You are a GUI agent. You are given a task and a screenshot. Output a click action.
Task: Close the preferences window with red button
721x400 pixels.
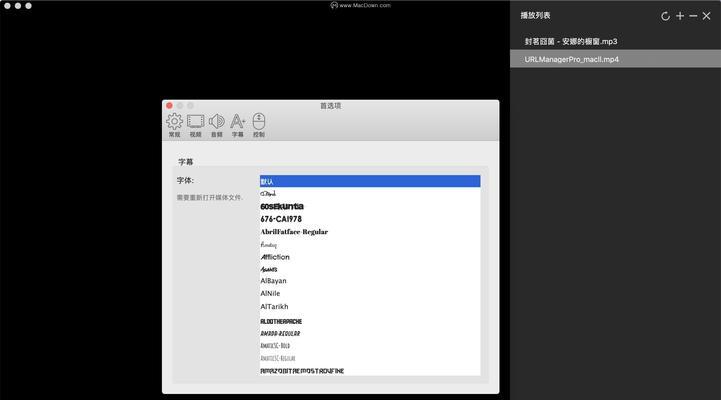pyautogui.click(x=169, y=106)
